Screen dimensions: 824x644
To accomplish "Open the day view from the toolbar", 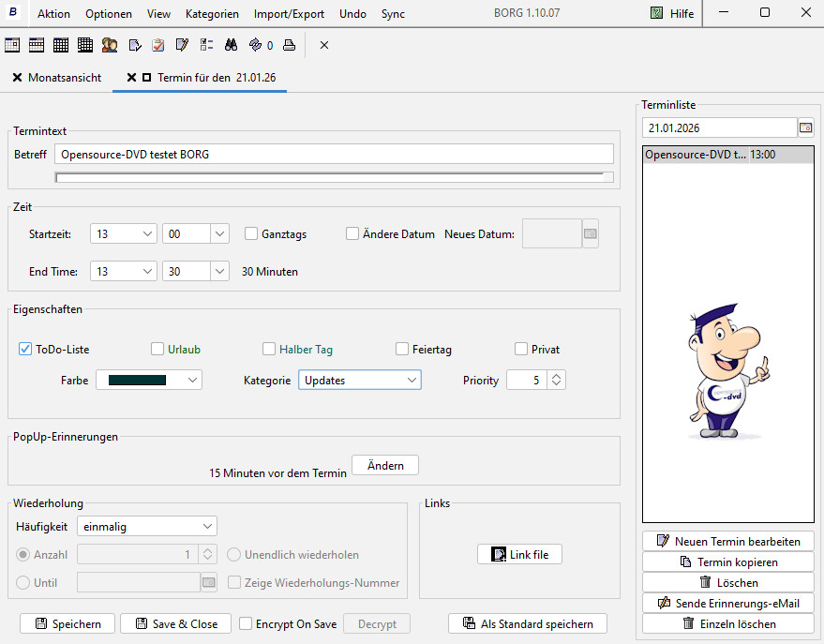I will coord(12,45).
